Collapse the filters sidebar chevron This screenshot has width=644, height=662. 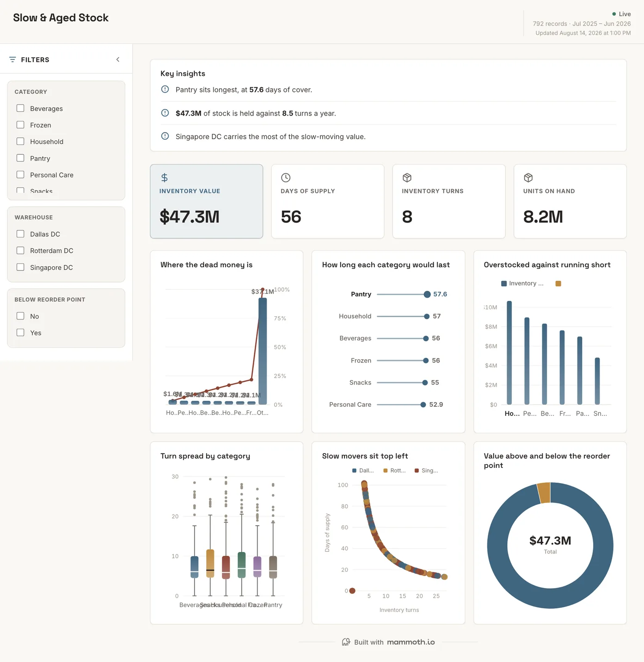click(x=118, y=60)
